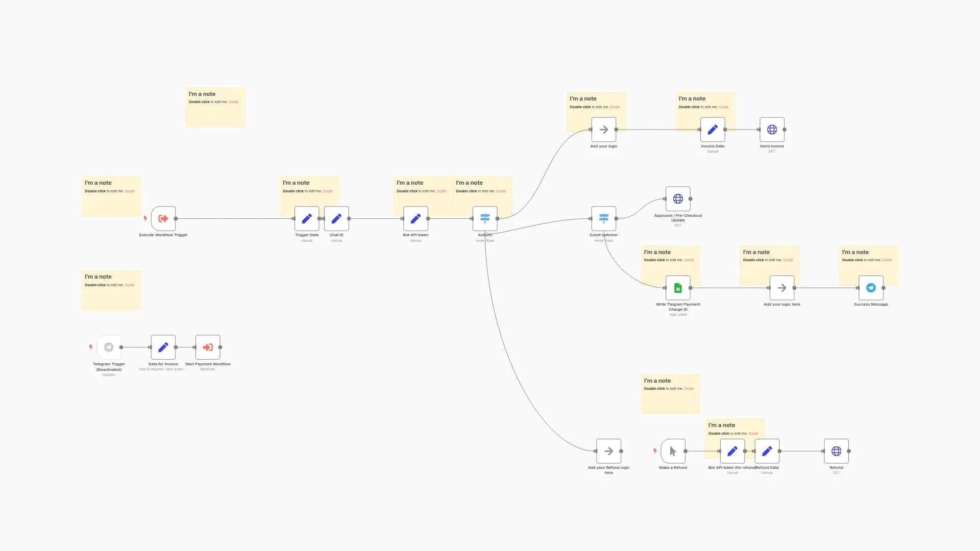980x551 pixels.
Task: Select the Refund Data node
Action: click(x=767, y=451)
